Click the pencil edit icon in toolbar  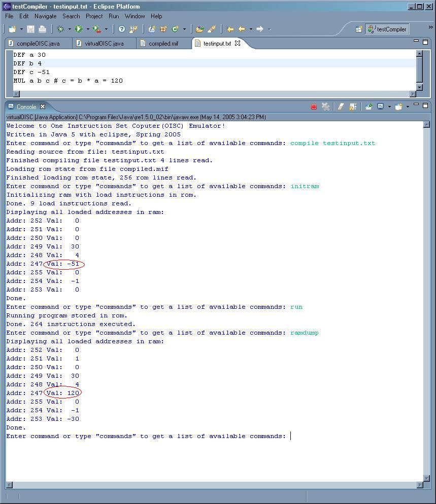coord(212,29)
